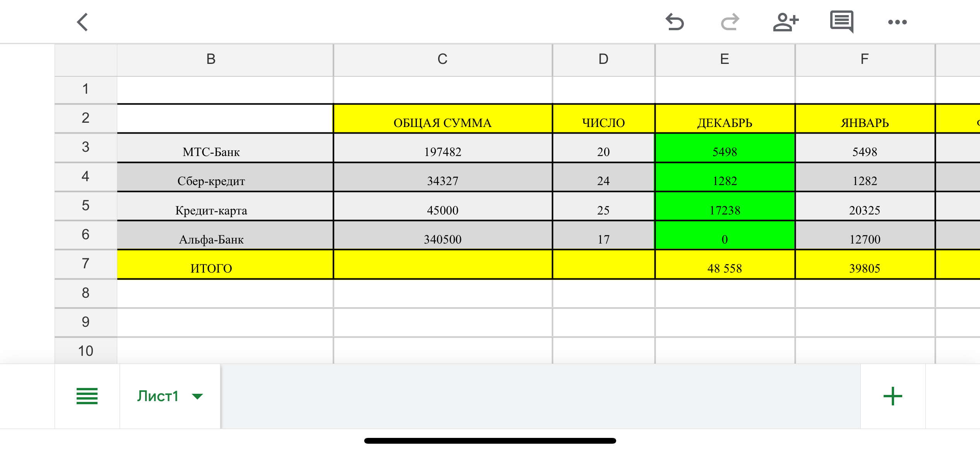Click the ЯНВАРЬ header cell

(x=865, y=119)
